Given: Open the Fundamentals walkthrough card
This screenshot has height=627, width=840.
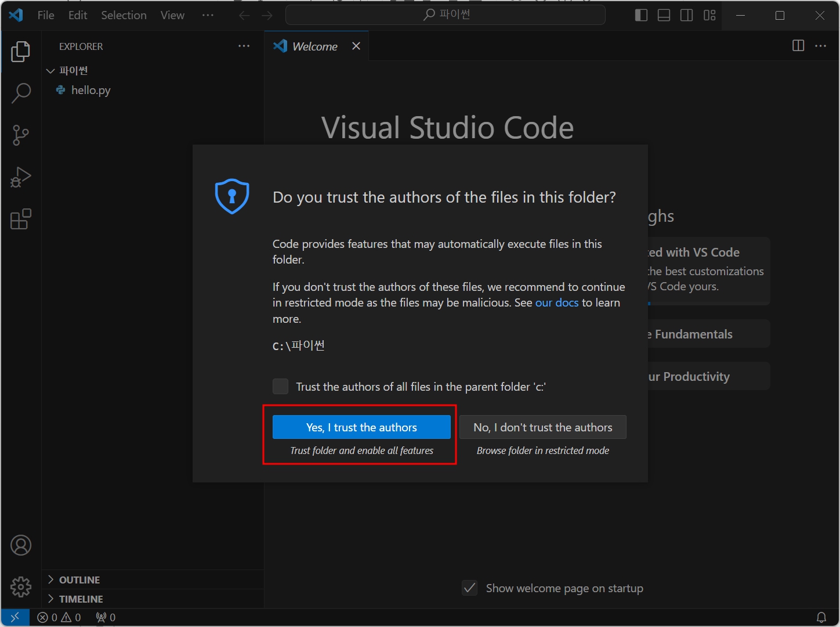Looking at the screenshot, I should point(708,334).
